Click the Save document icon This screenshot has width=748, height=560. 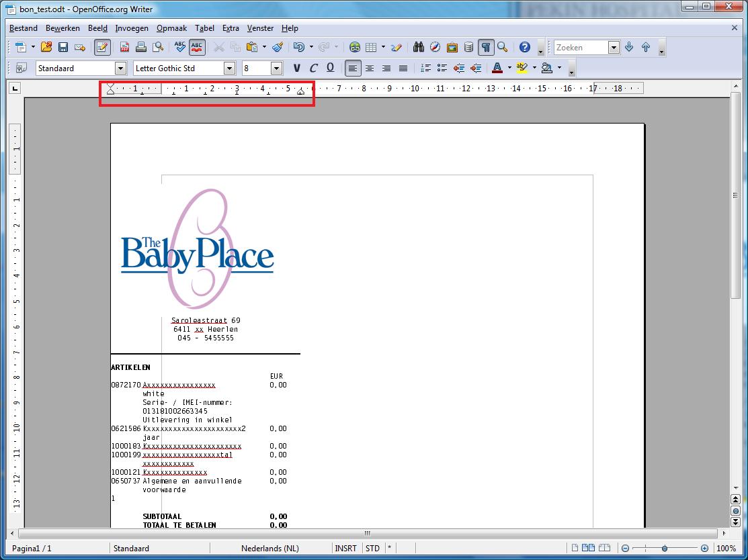(x=63, y=47)
